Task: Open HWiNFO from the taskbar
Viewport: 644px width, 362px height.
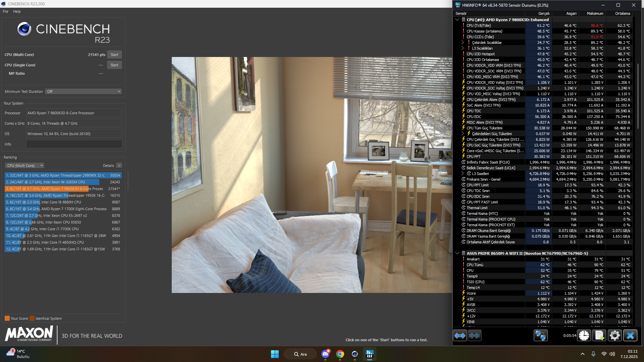Action: point(370,354)
